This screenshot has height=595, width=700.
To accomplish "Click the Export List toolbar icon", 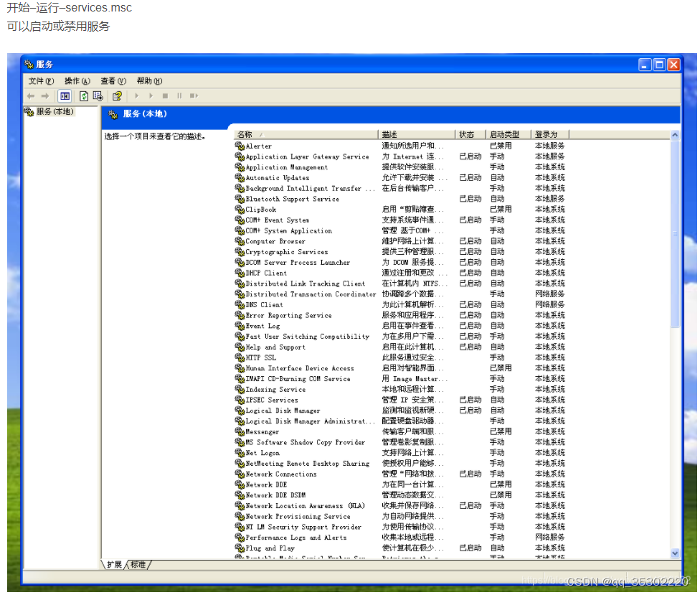I will coord(98,96).
